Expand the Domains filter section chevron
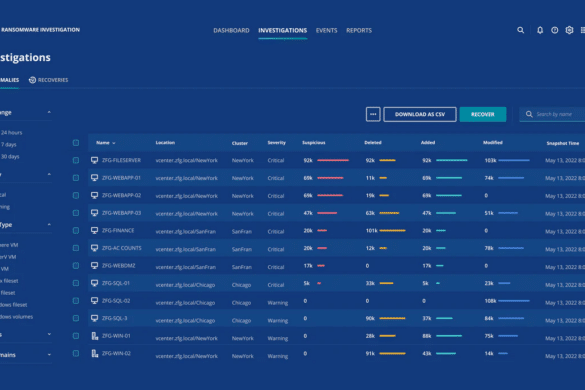Image resolution: width=585 pixels, height=390 pixels. pos(49,355)
